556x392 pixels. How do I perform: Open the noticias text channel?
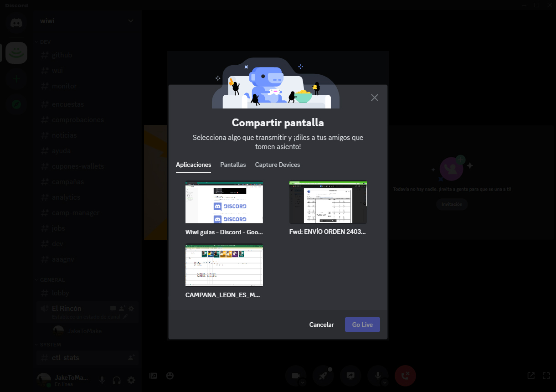pos(87,135)
